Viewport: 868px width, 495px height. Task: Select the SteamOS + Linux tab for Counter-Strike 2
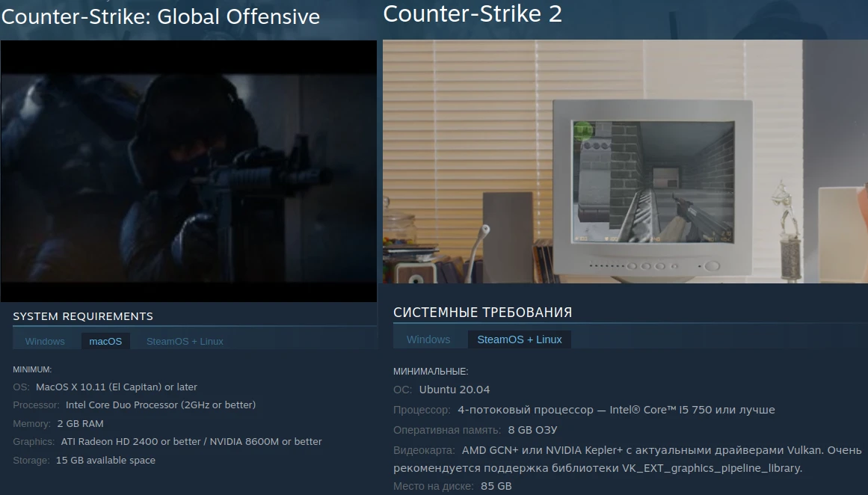click(521, 339)
